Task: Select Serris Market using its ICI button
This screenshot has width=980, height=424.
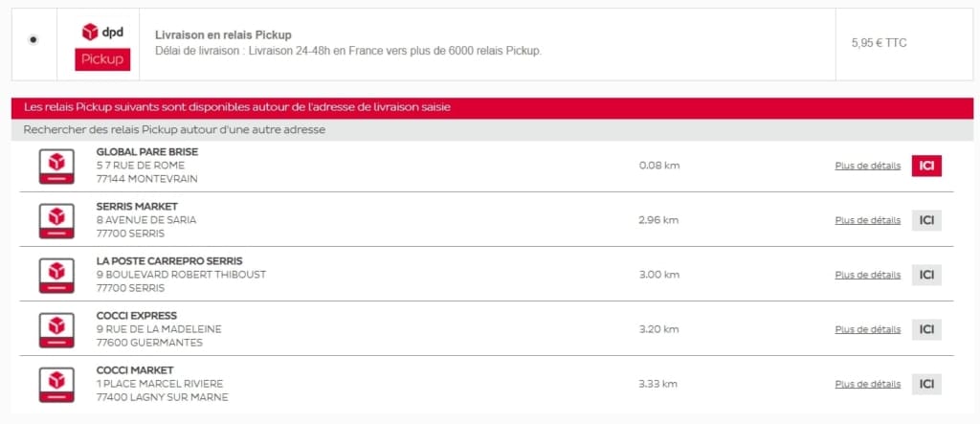Action: coord(926,220)
